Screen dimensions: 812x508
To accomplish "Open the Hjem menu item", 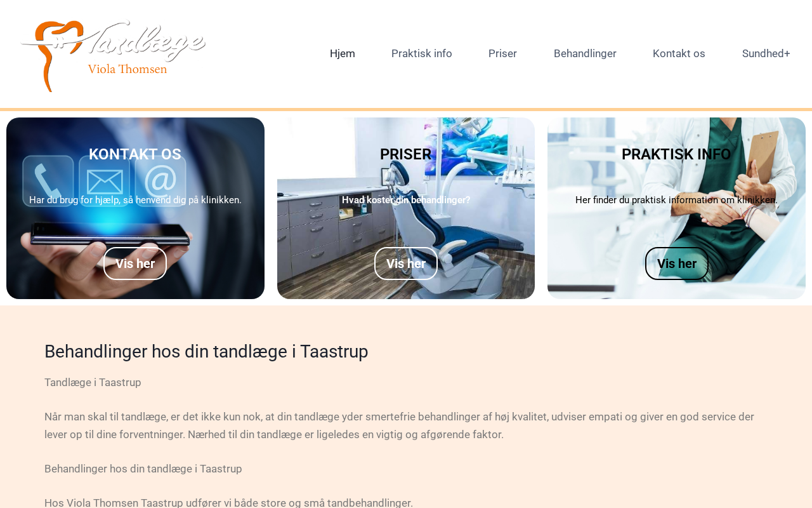I will [343, 53].
